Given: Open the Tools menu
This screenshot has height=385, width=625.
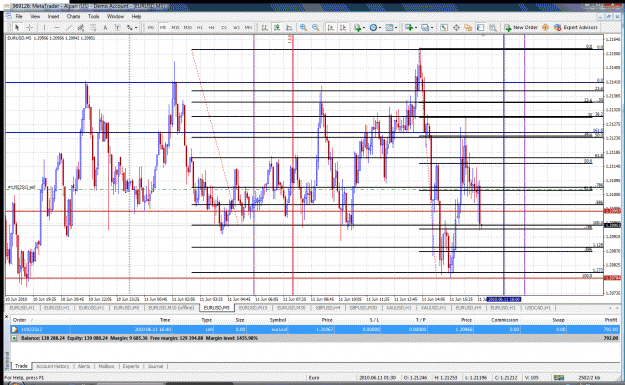Looking at the screenshot, I should (93, 16).
